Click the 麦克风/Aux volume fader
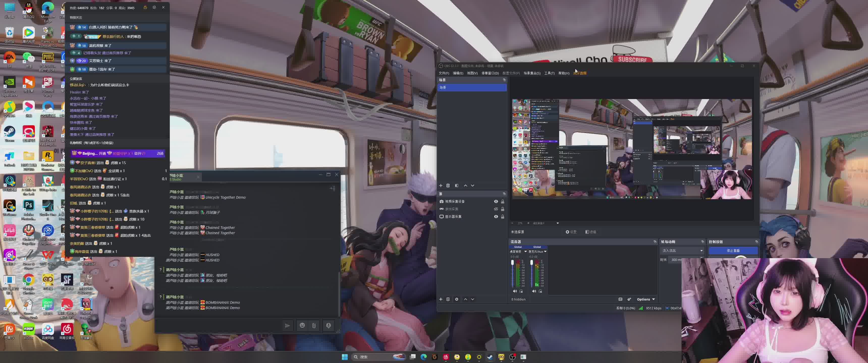 (531, 263)
